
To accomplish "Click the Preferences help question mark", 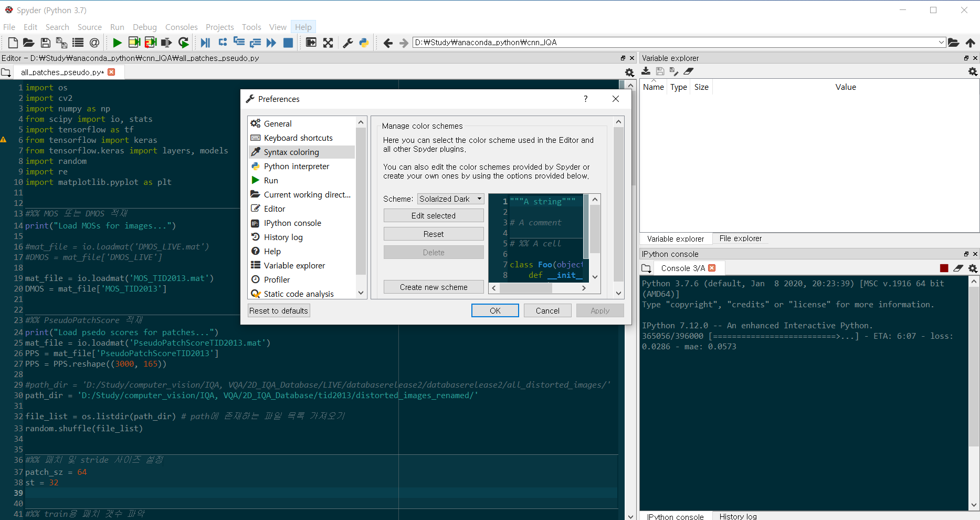I will pos(586,99).
